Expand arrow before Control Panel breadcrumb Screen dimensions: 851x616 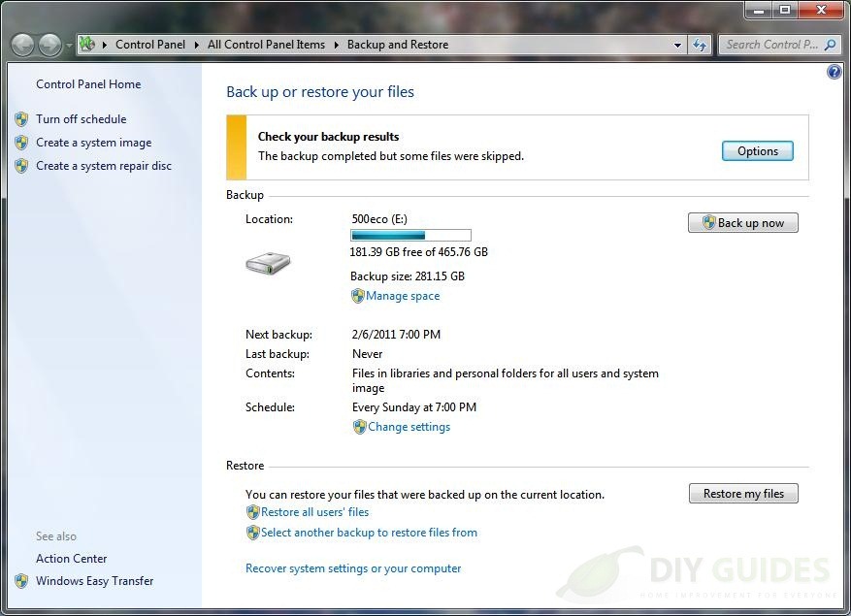104,45
